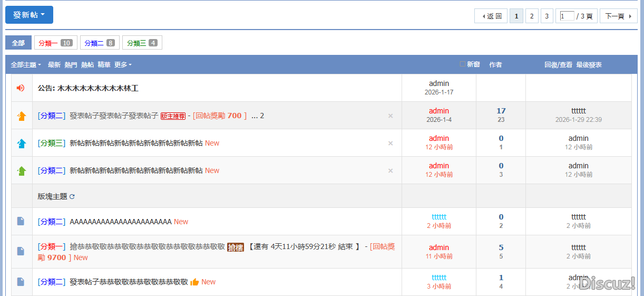
Task: Open the 公告 announcement thread link
Action: tap(88, 88)
